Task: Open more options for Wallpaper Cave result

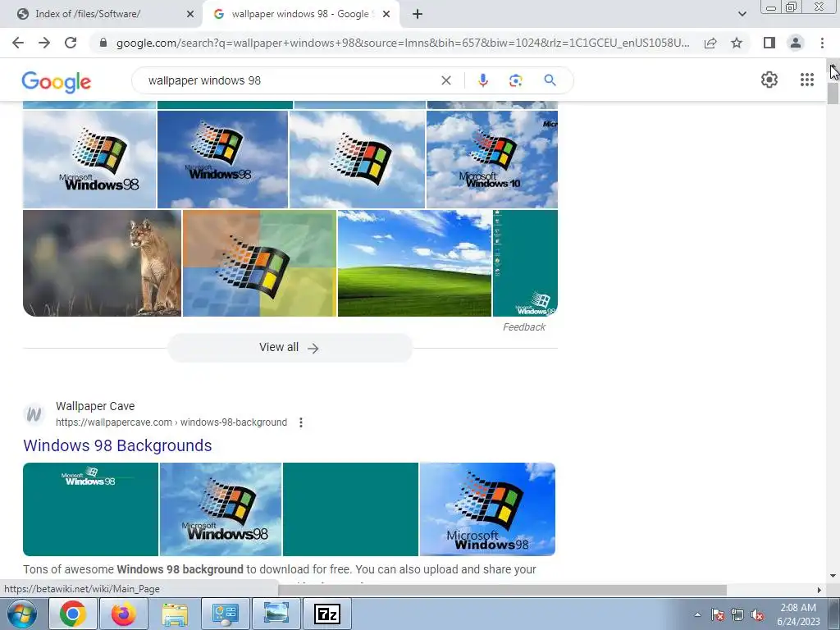Action: [301, 422]
